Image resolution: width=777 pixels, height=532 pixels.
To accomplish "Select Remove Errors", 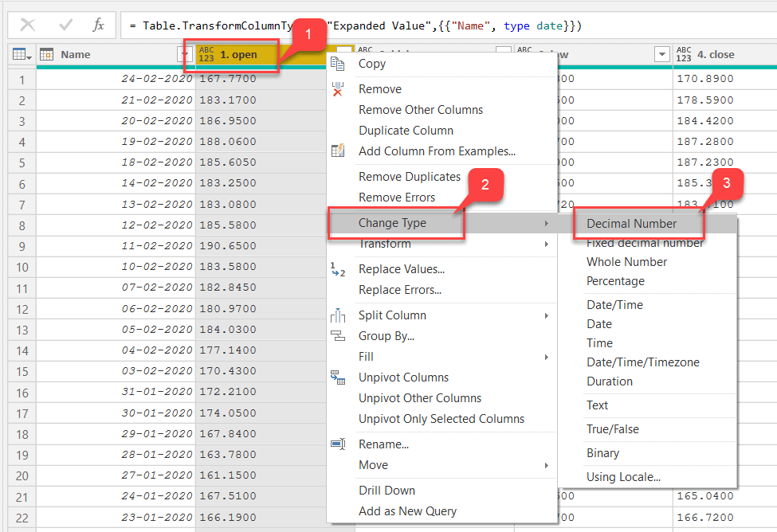I will pyautogui.click(x=397, y=198).
